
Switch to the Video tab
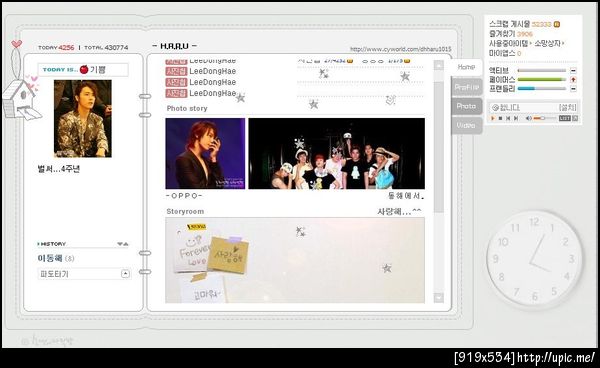466,125
